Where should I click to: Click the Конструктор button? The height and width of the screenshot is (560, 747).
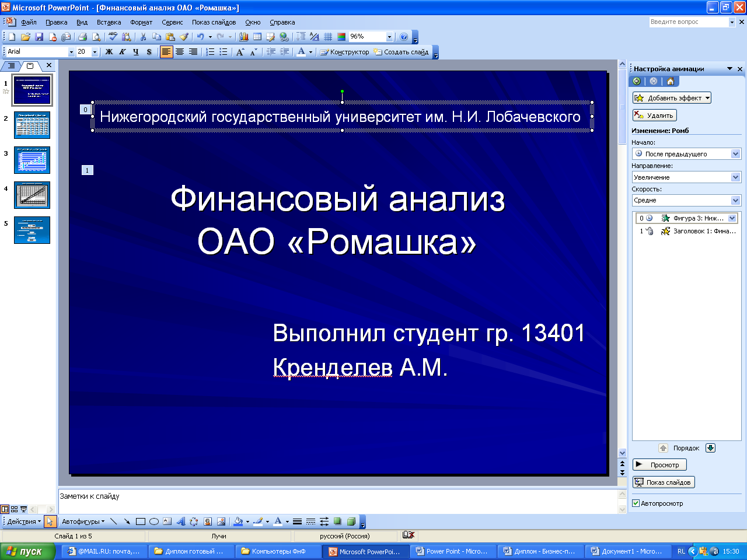point(344,52)
